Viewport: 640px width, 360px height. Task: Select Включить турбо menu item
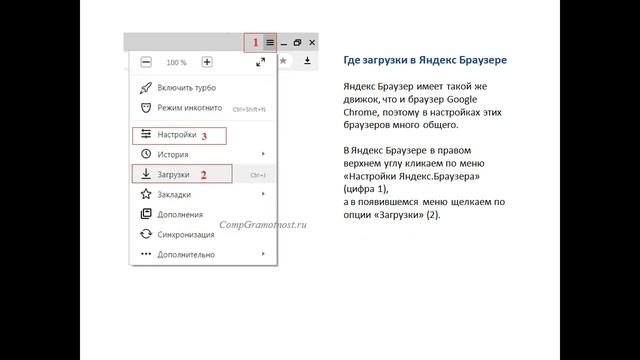203,88
